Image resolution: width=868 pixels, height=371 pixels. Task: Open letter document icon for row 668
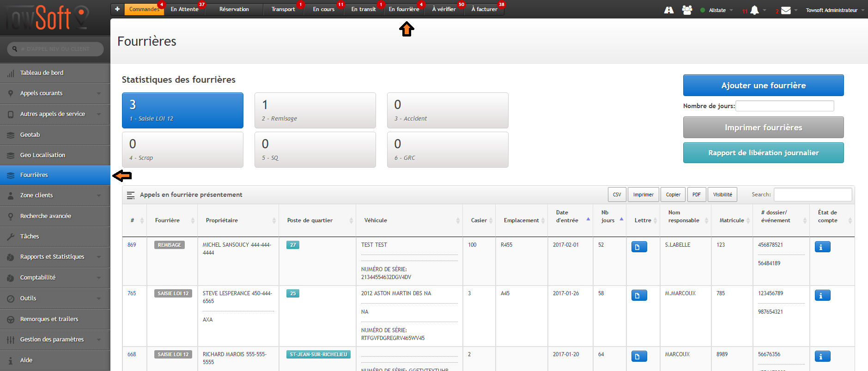(639, 357)
